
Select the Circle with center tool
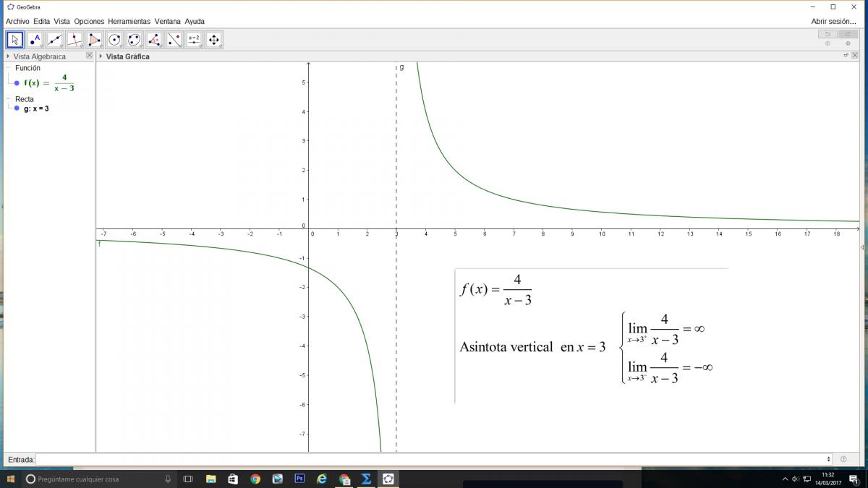point(114,40)
